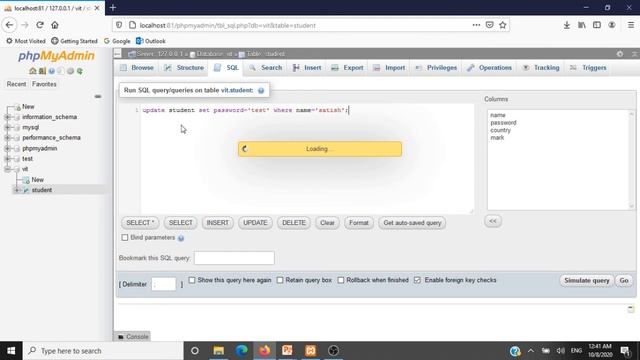
Task: Click UPDATE query template button
Action: point(255,223)
